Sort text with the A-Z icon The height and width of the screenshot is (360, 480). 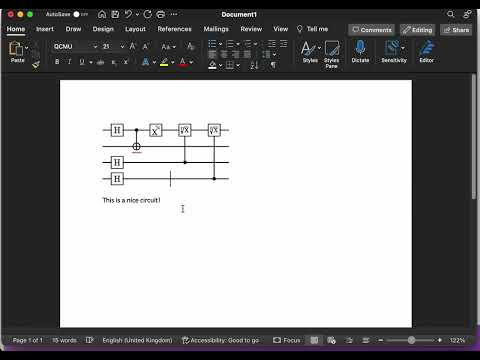click(x=254, y=65)
